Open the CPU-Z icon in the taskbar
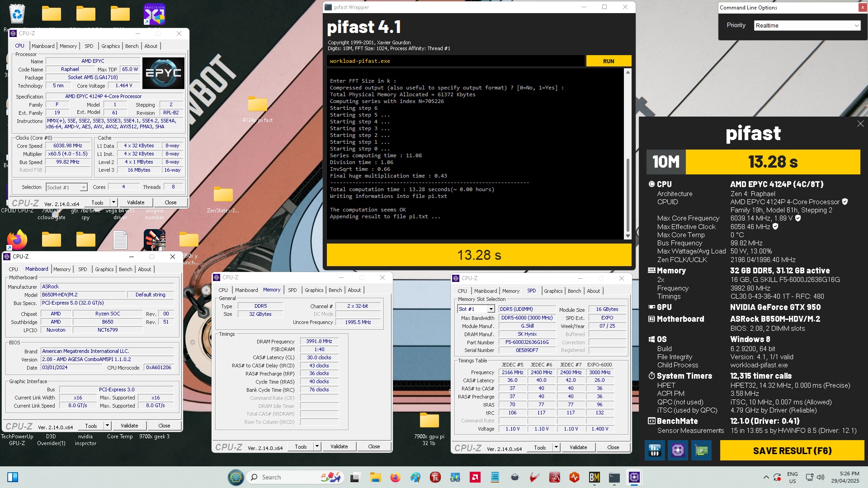 (x=634, y=477)
